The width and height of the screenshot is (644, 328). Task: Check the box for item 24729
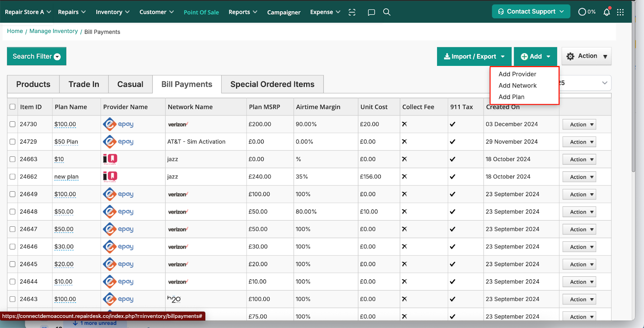pos(12,142)
